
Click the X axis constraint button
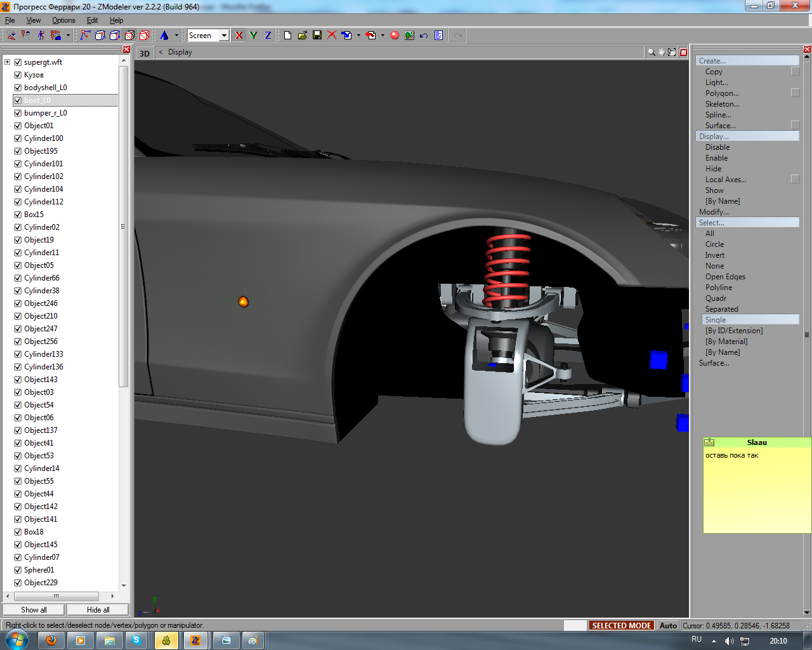click(239, 36)
